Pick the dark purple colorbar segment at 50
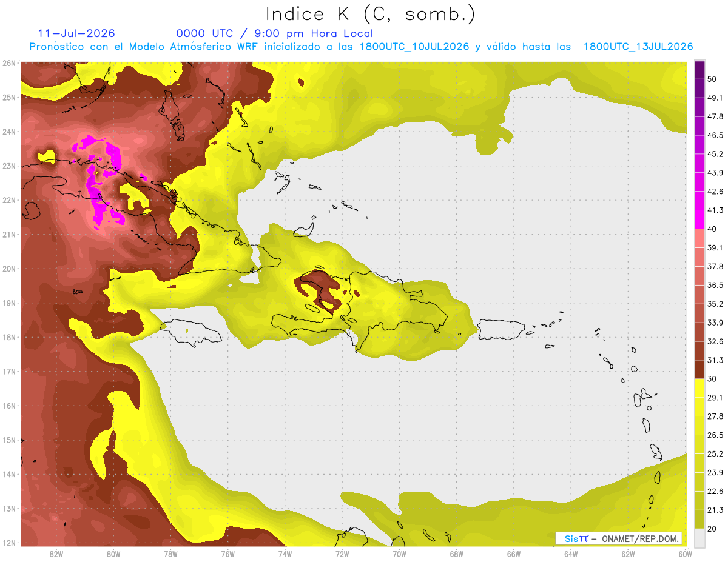This screenshot has width=728, height=562. click(x=699, y=70)
